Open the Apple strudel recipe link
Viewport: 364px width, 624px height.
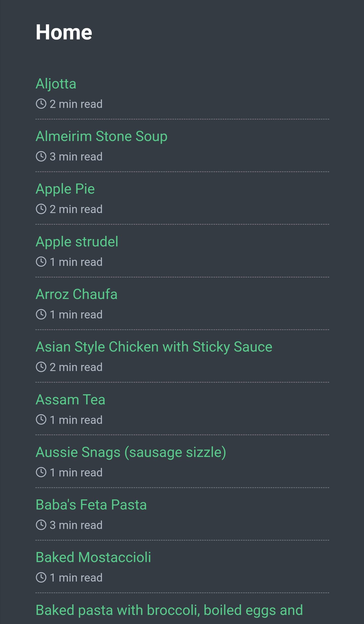click(x=77, y=242)
